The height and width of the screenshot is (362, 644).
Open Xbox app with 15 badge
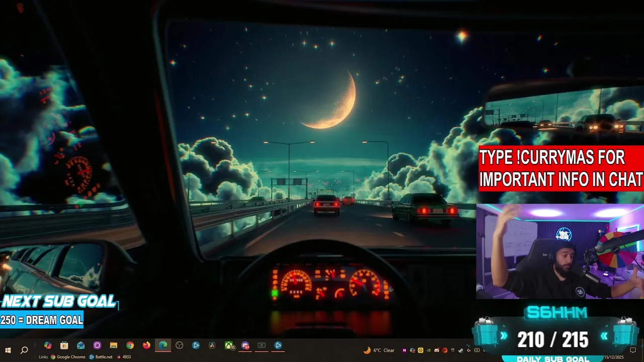[229, 345]
